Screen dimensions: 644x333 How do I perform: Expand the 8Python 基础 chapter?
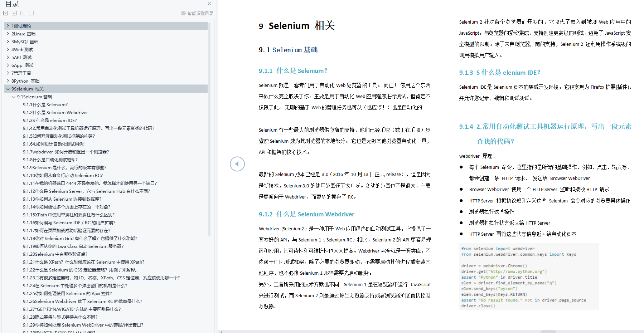coord(8,81)
